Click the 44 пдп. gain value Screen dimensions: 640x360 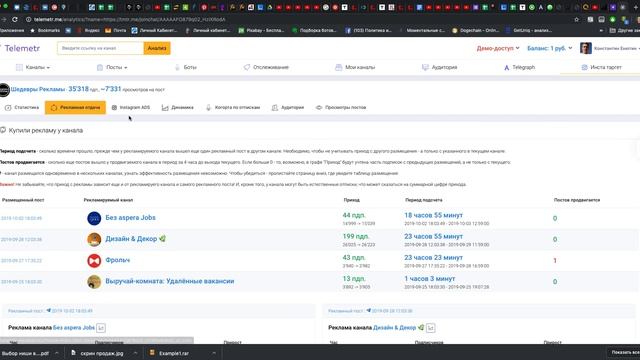point(354,215)
